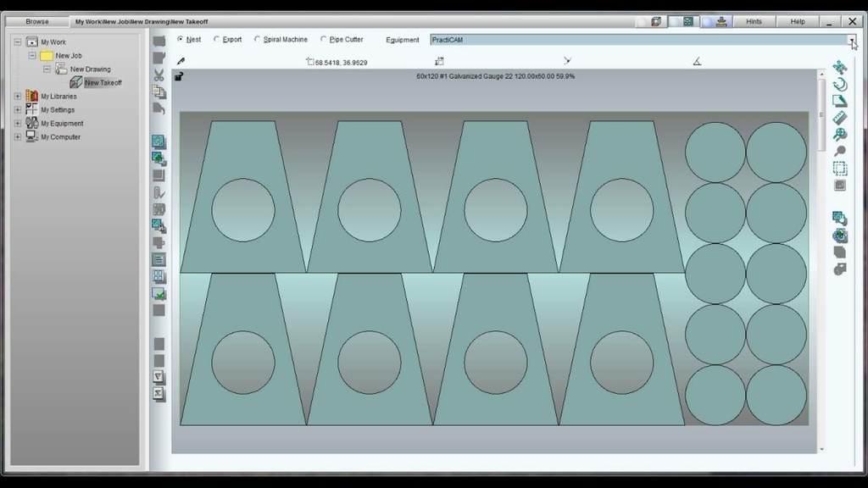This screenshot has width=868, height=488.
Task: Click the Zoom magnifier tool
Action: [x=840, y=134]
